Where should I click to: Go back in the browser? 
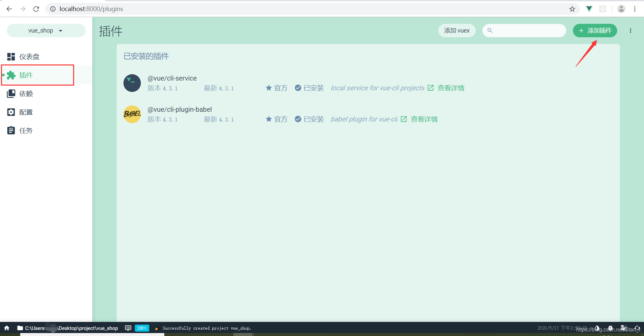click(9, 9)
